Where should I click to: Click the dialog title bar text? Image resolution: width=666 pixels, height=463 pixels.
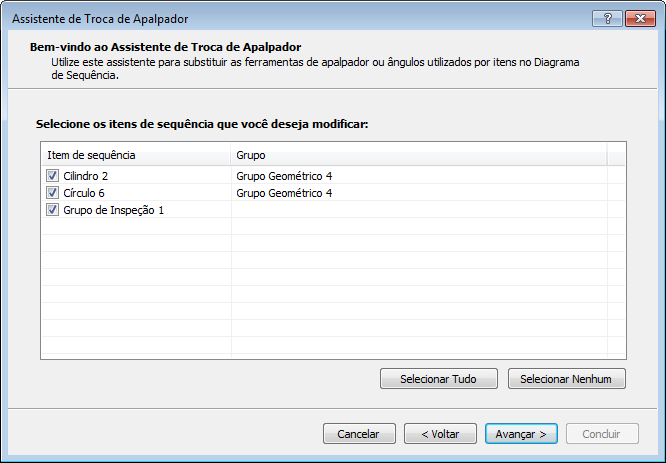point(99,19)
